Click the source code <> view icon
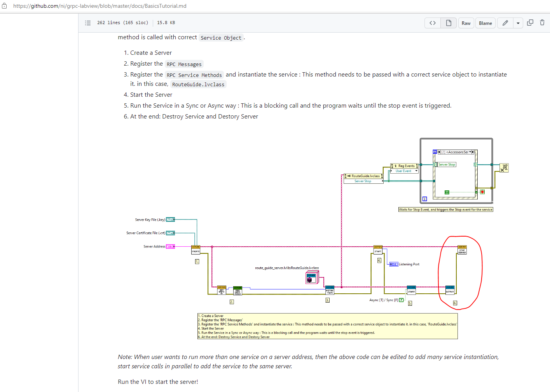This screenshot has width=550, height=392. tap(432, 23)
